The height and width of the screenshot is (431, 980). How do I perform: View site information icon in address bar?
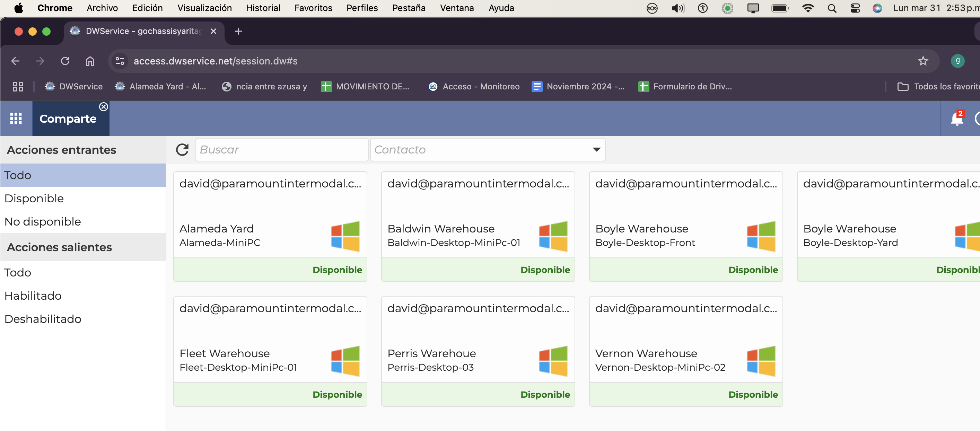pos(120,61)
